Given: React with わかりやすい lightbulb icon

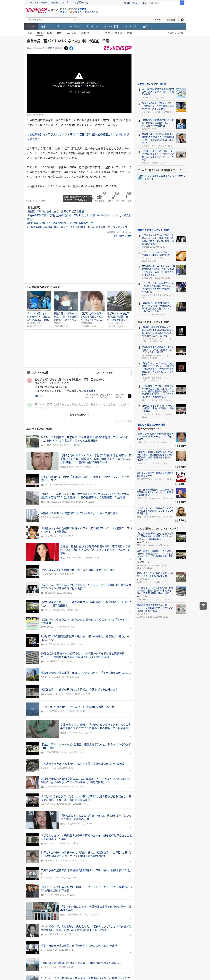Looking at the screenshot, I should click(113, 197).
